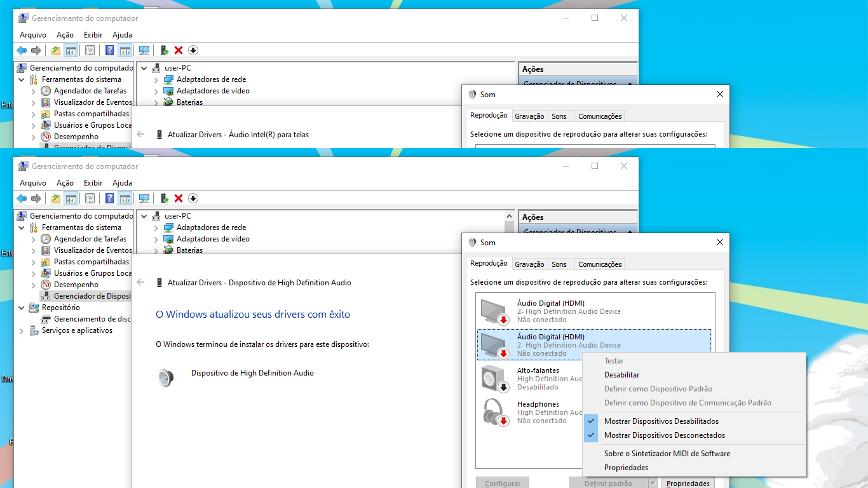Image resolution: width=868 pixels, height=488 pixels.
Task: Expand Baterias in upper window device list
Action: coord(156,102)
